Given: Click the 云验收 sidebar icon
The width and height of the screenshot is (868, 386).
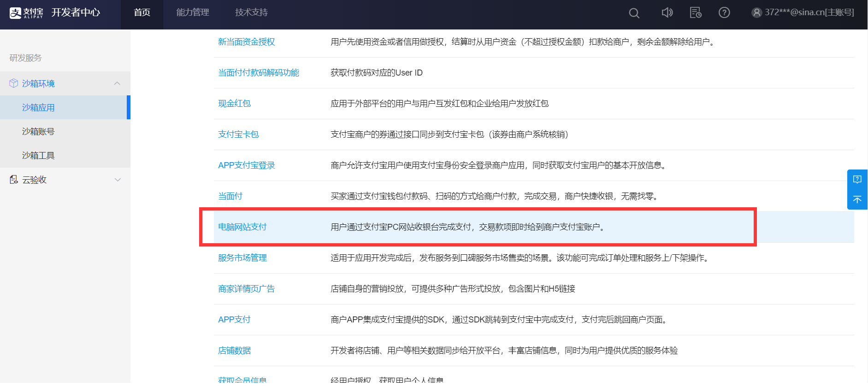Looking at the screenshot, I should (x=14, y=180).
